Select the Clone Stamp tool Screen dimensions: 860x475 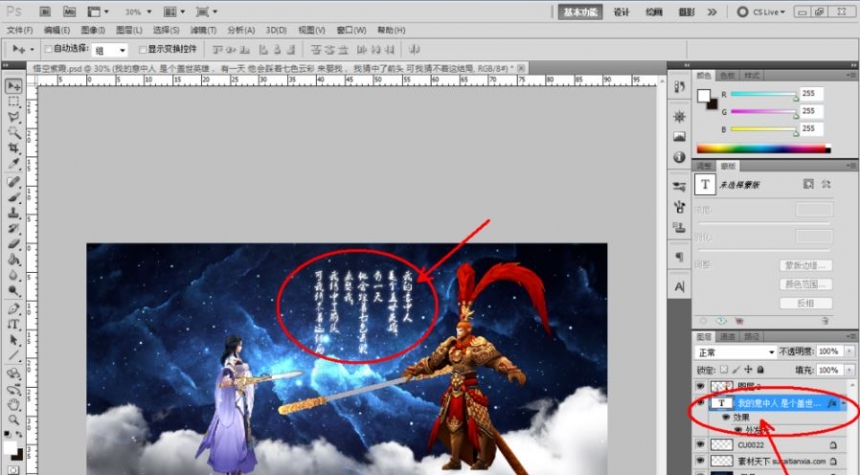(14, 213)
